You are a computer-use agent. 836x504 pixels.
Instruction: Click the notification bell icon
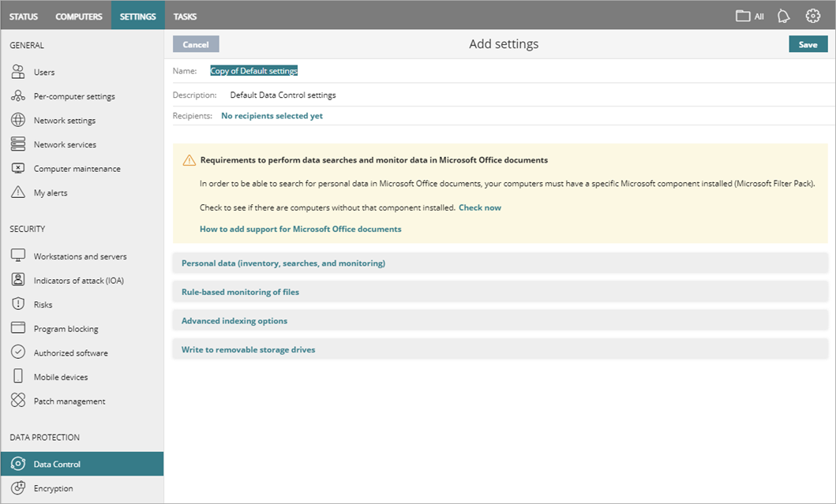coord(782,15)
